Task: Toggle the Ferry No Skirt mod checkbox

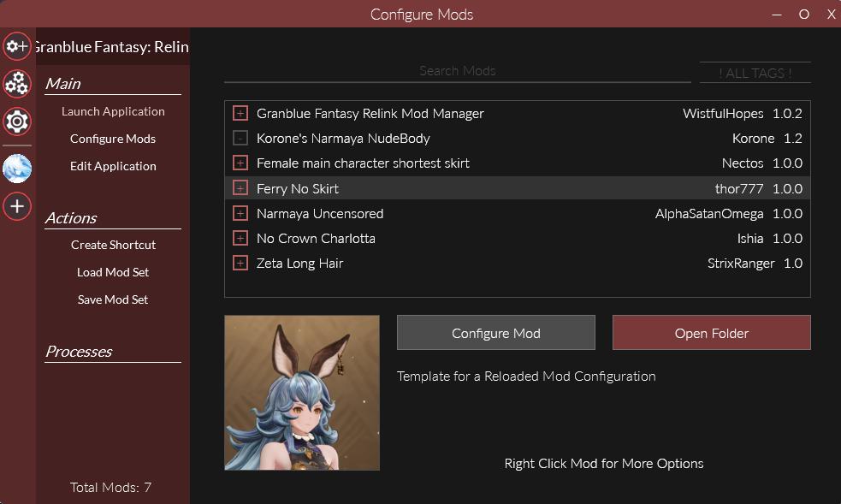Action: (240, 188)
